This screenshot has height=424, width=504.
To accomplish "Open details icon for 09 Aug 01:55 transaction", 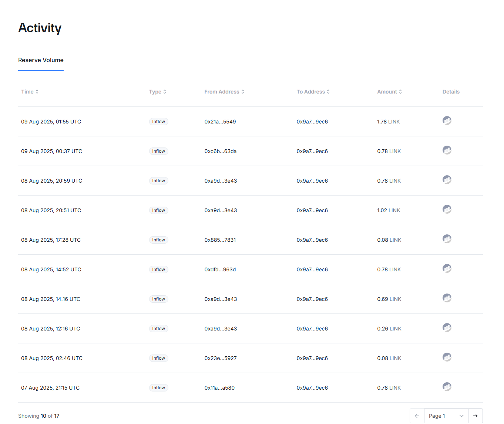I will coord(447,121).
